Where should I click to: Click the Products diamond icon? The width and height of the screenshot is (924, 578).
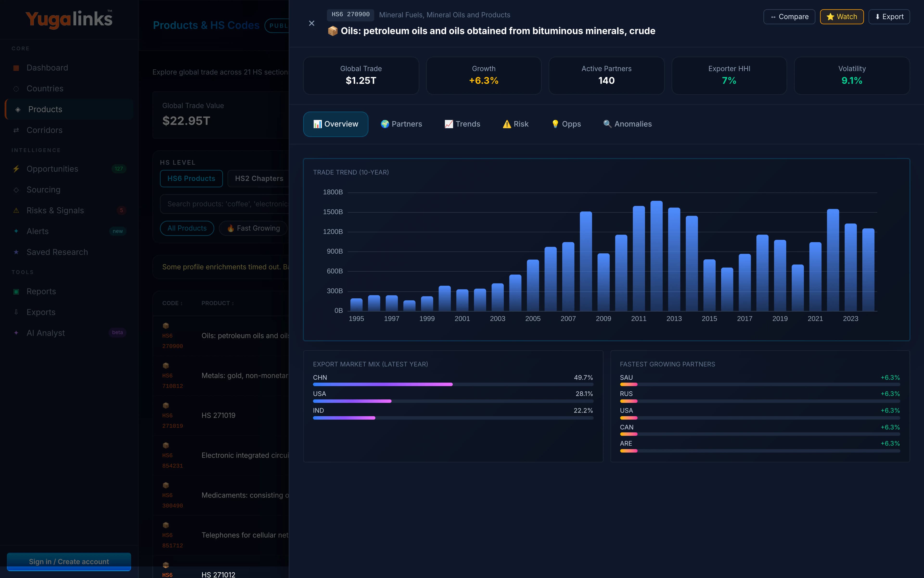18,110
